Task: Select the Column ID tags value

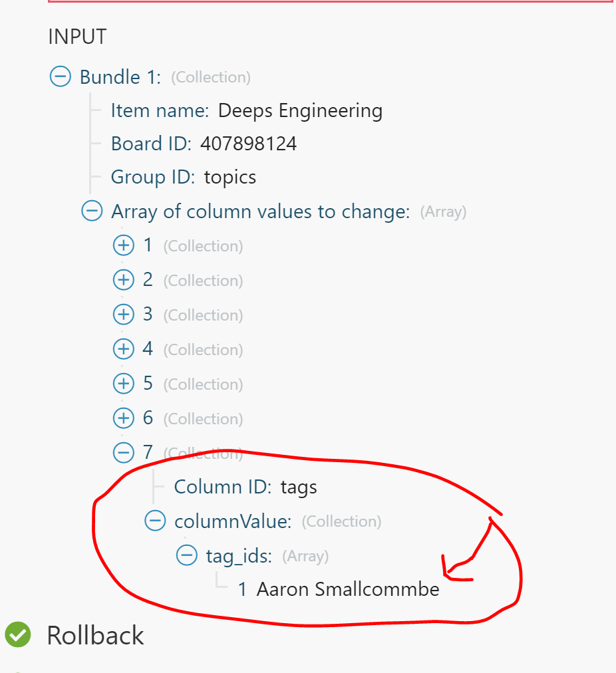Action: click(299, 488)
